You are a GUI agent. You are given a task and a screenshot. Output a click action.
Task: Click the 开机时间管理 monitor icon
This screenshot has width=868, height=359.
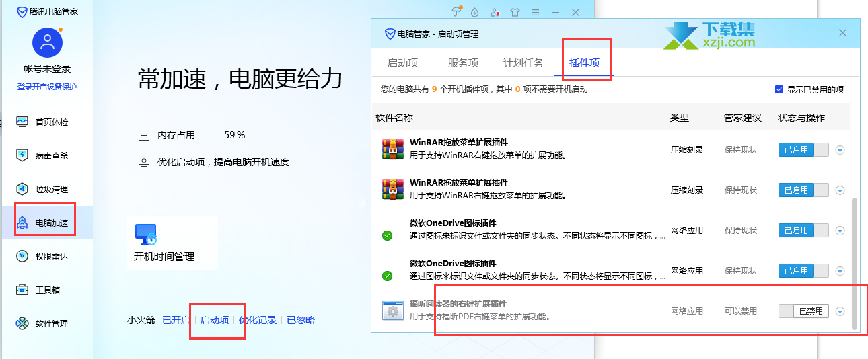tap(146, 234)
